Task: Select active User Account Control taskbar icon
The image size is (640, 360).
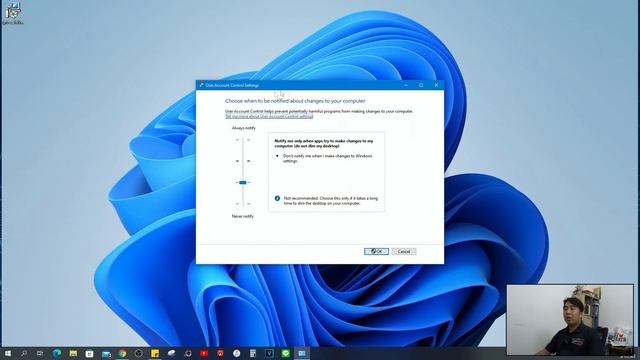Action: coord(302,353)
